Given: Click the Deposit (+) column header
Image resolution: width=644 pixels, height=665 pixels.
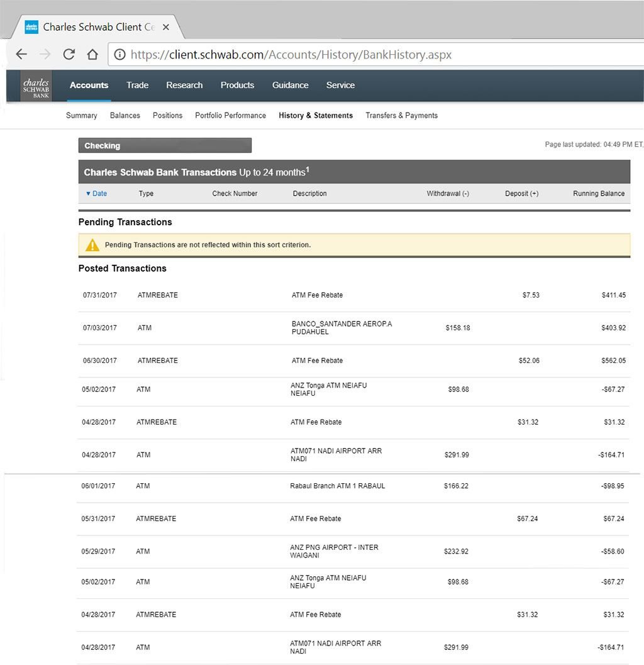Looking at the screenshot, I should pos(522,193).
